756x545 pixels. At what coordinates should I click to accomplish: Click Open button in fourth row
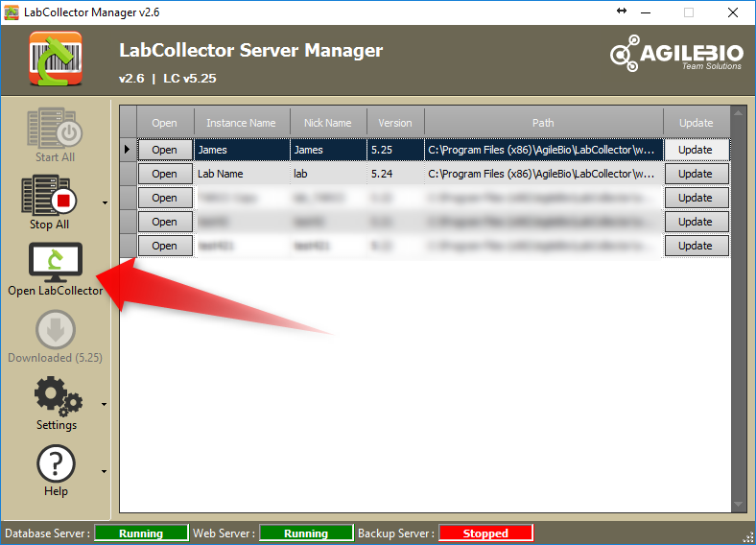tap(165, 222)
